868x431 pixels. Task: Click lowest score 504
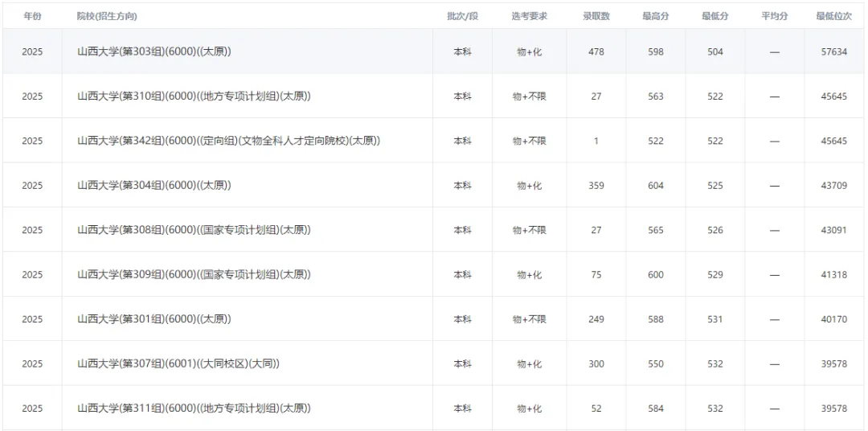coord(715,51)
